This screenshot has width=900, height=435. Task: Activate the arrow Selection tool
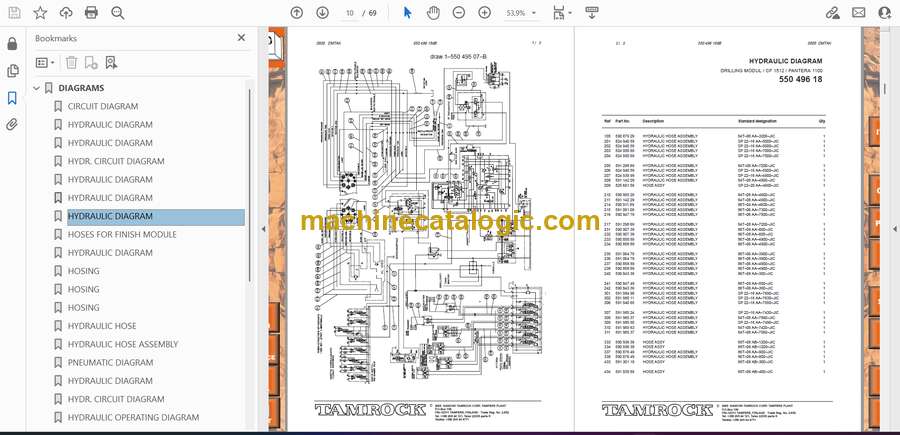pos(408,13)
